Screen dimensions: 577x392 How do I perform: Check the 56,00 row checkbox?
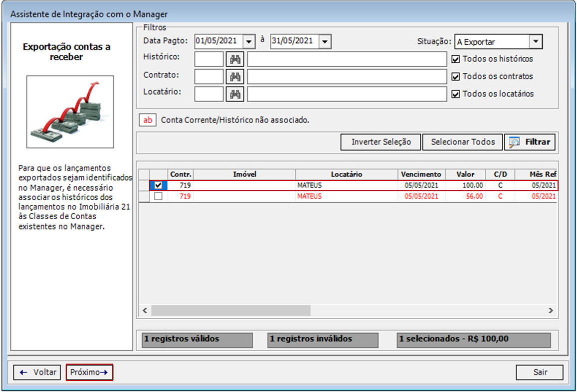158,196
